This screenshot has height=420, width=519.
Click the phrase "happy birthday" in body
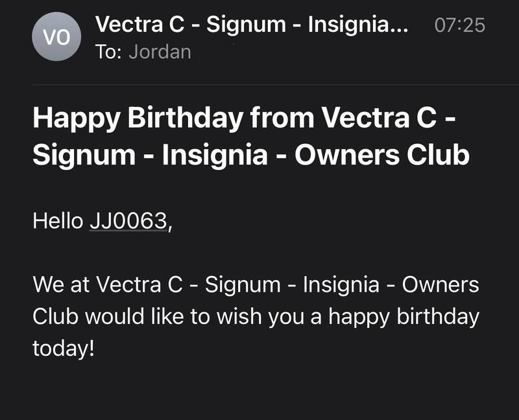pos(404,318)
